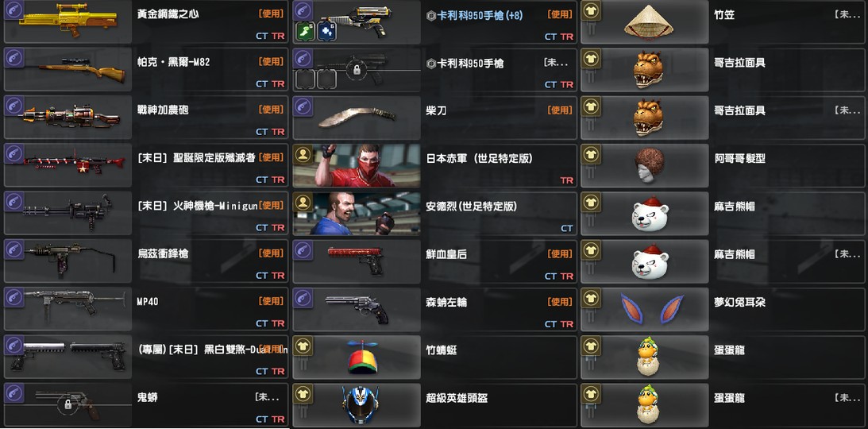Image resolution: width=868 pixels, height=429 pixels.
Task: Click 使用 for MP40 submachine gun
Action: pos(272,301)
